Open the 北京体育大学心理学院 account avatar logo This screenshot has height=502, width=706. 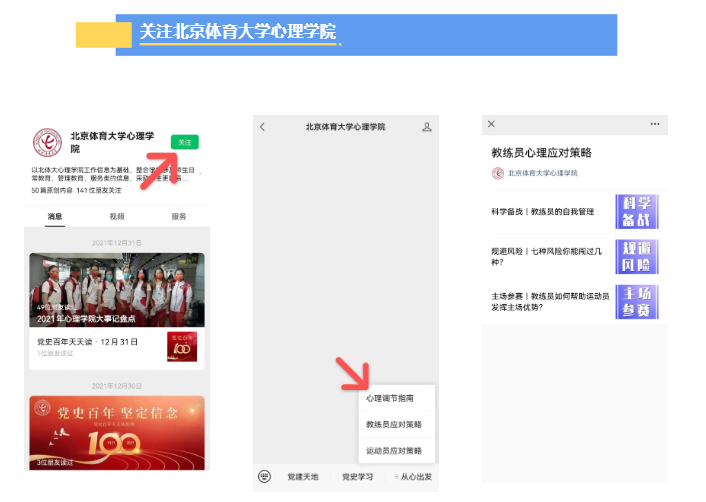point(47,142)
